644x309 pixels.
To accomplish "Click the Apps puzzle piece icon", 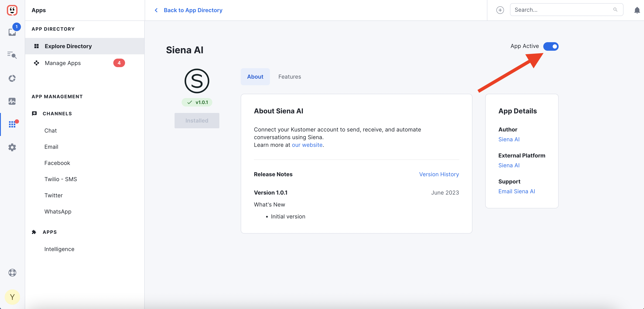I will [x=34, y=232].
